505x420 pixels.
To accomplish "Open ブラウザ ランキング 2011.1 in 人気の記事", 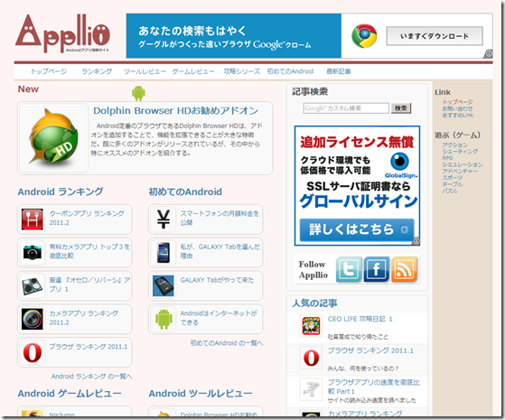I will (370, 350).
